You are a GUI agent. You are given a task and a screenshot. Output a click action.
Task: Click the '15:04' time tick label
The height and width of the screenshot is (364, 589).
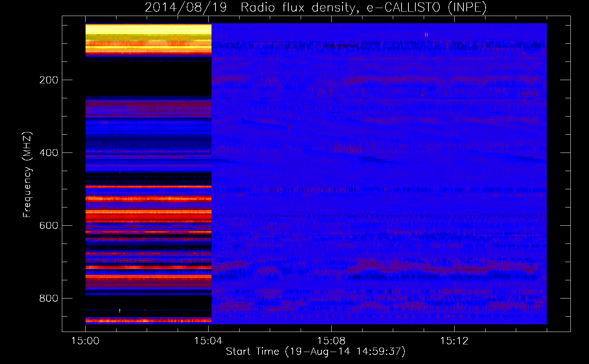click(208, 341)
